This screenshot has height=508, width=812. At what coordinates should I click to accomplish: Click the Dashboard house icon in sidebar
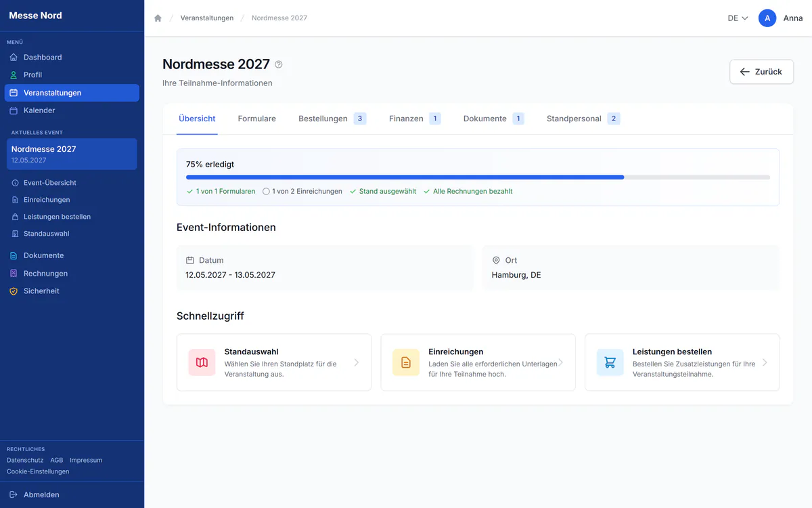click(14, 58)
